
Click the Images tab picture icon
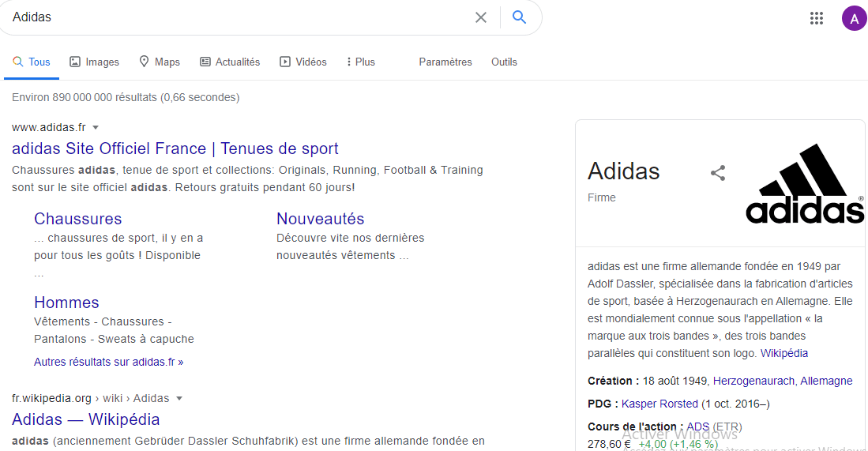click(75, 62)
